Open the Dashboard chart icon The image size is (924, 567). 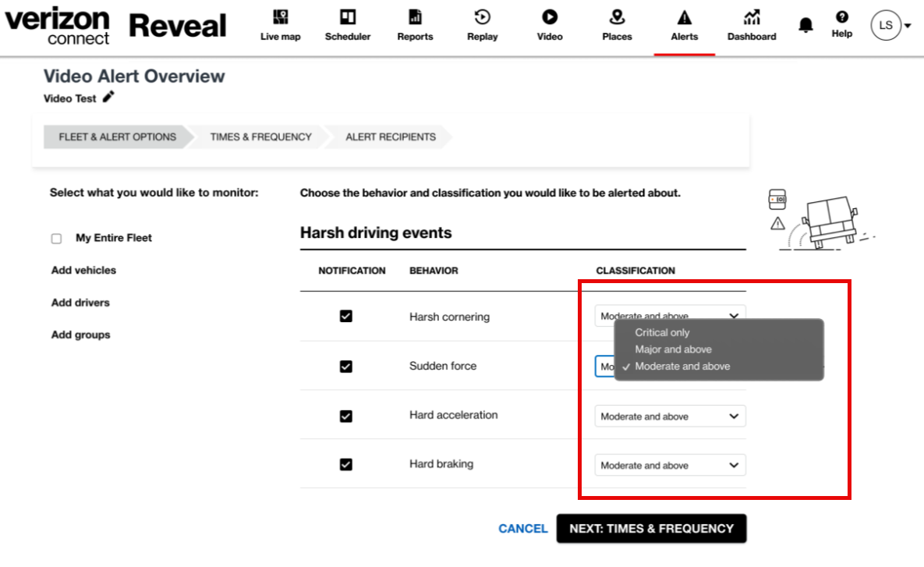coord(752,17)
